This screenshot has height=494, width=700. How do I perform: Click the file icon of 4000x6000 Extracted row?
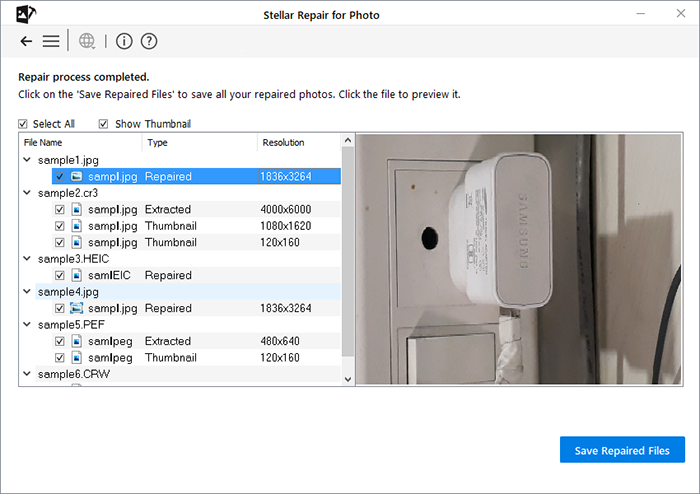tap(77, 209)
